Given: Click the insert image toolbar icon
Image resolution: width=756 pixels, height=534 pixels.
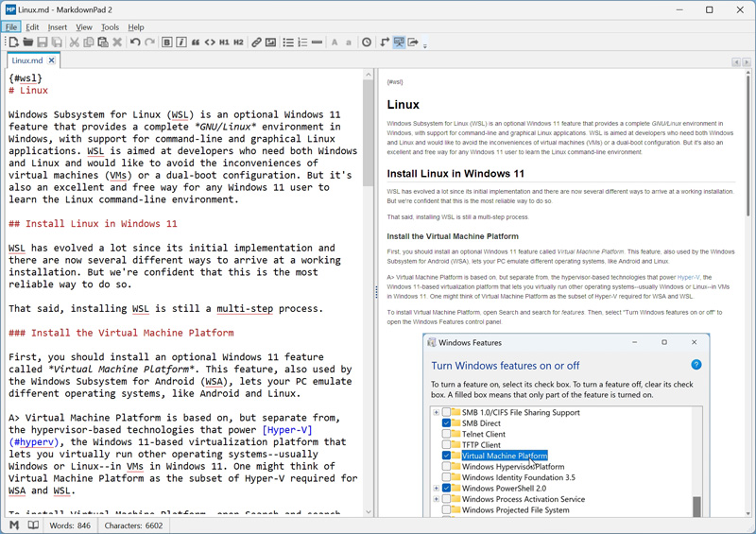Looking at the screenshot, I should click(270, 43).
